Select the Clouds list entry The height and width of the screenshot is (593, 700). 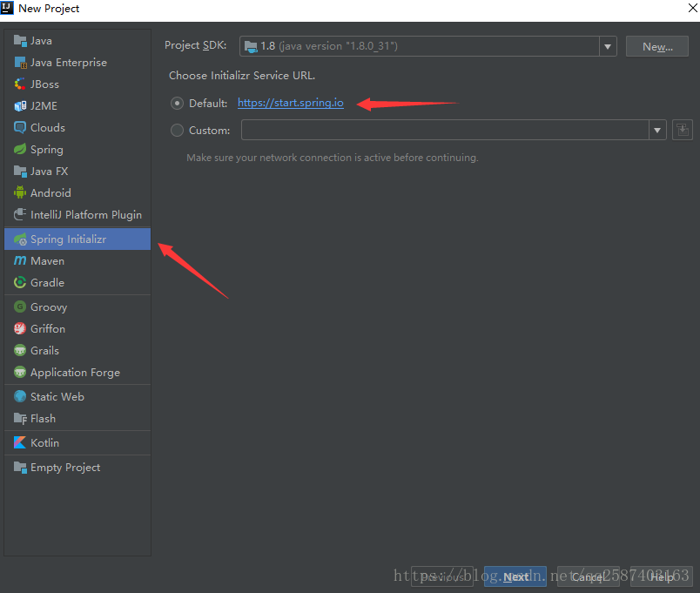(77, 128)
